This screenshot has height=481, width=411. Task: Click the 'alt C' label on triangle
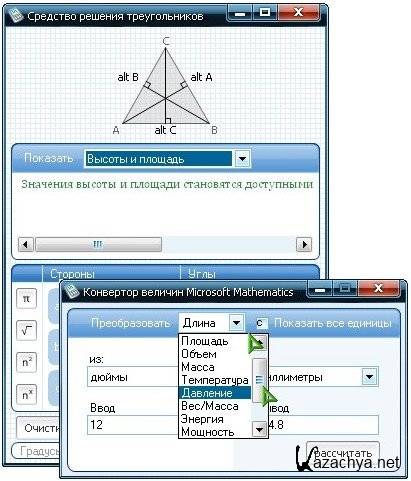[x=165, y=130]
